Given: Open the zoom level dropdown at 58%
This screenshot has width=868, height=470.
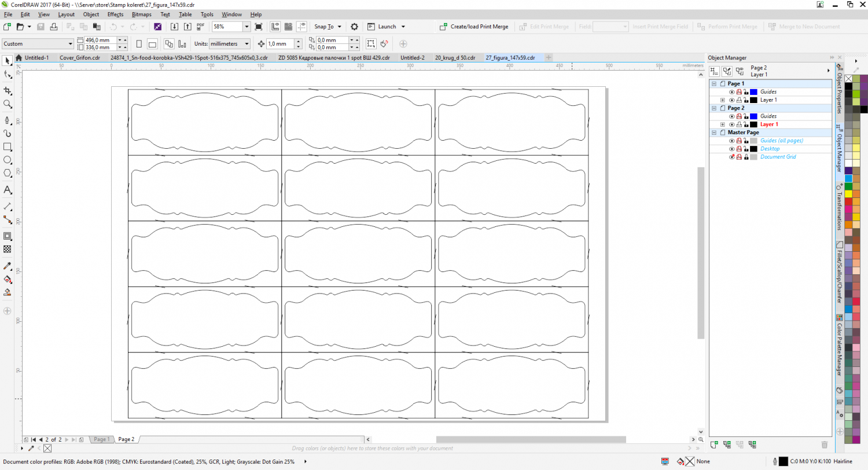Looking at the screenshot, I should point(247,27).
